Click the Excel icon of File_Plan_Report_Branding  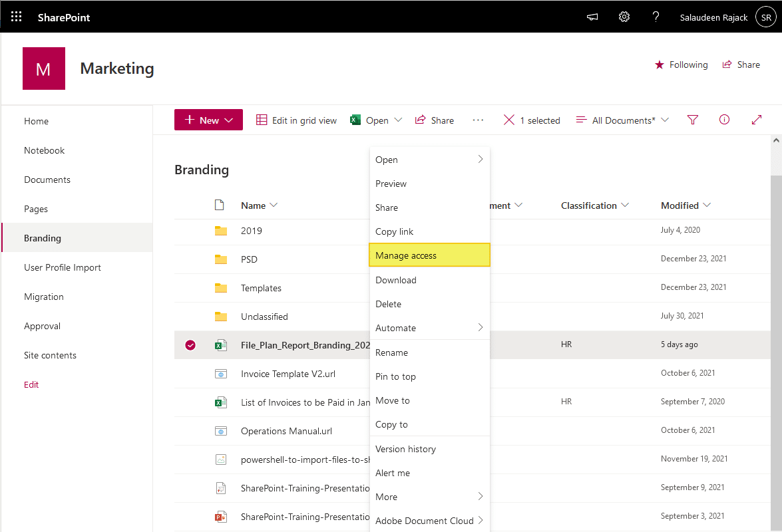(221, 344)
